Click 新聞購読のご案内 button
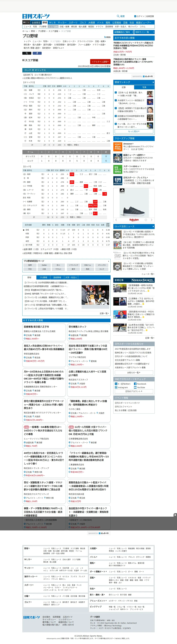The width and height of the screenshot is (177, 644). click(x=123, y=32)
